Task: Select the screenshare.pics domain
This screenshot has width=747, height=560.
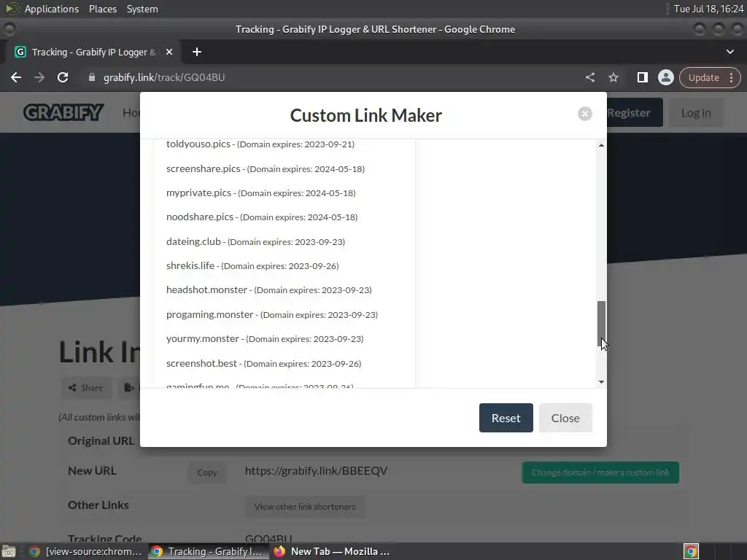Action: tap(266, 168)
